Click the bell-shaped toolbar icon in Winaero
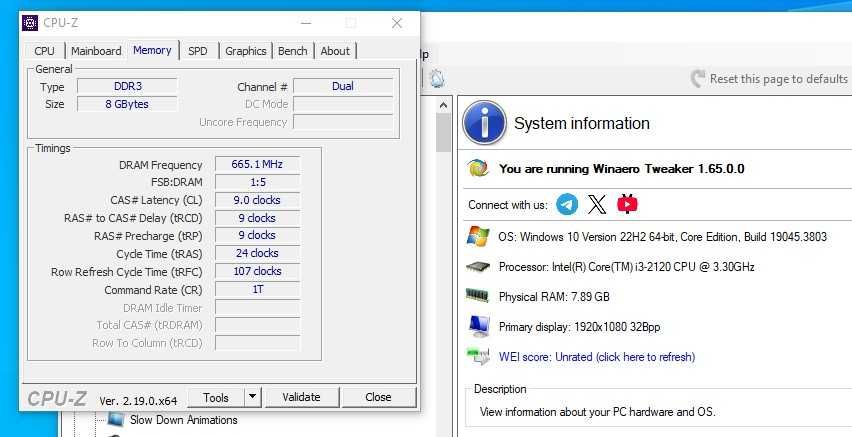852x437 pixels. 436,79
